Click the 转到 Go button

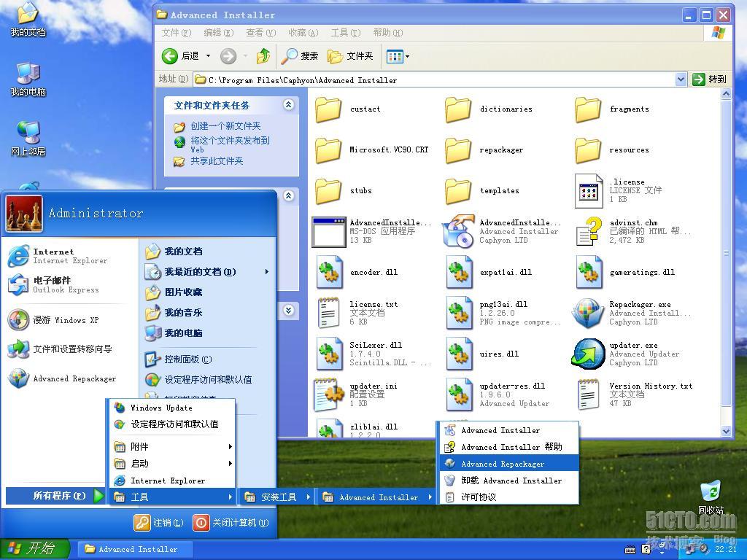point(710,79)
